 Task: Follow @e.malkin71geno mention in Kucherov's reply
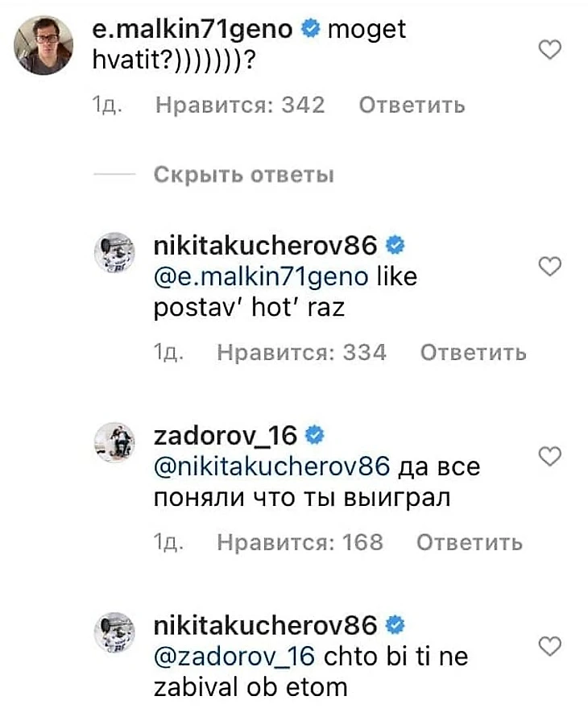(261, 277)
